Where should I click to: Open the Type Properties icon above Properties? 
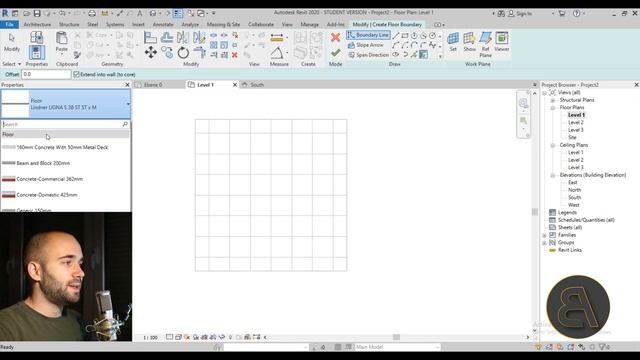pyautogui.click(x=36, y=38)
